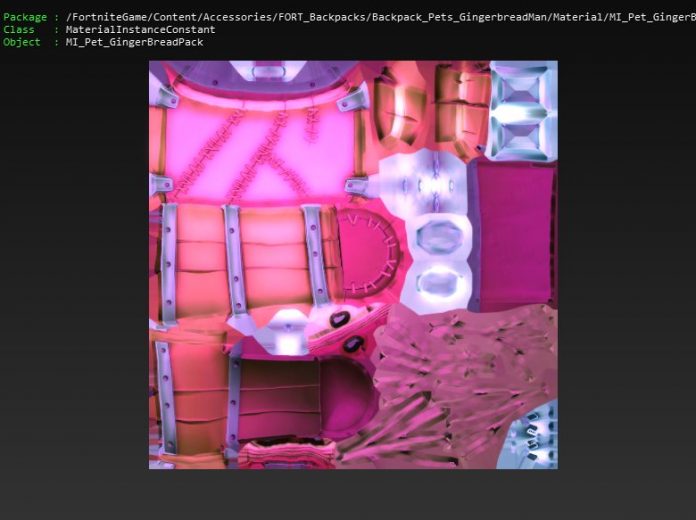
Task: Select the 'MaterialInstanceConstant' class value
Action: [x=140, y=29]
